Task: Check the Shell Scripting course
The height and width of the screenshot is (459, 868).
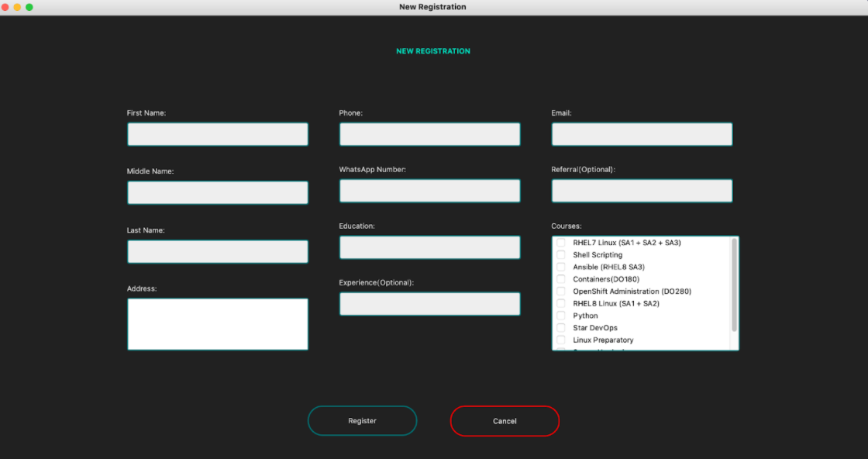Action: (x=561, y=254)
